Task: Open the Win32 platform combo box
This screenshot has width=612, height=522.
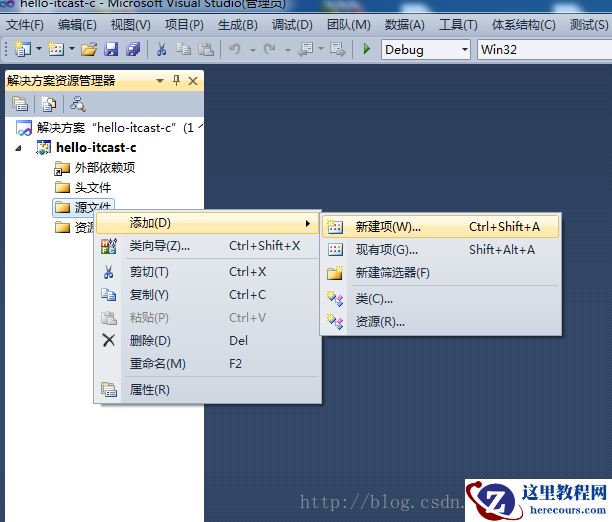Action: point(544,50)
